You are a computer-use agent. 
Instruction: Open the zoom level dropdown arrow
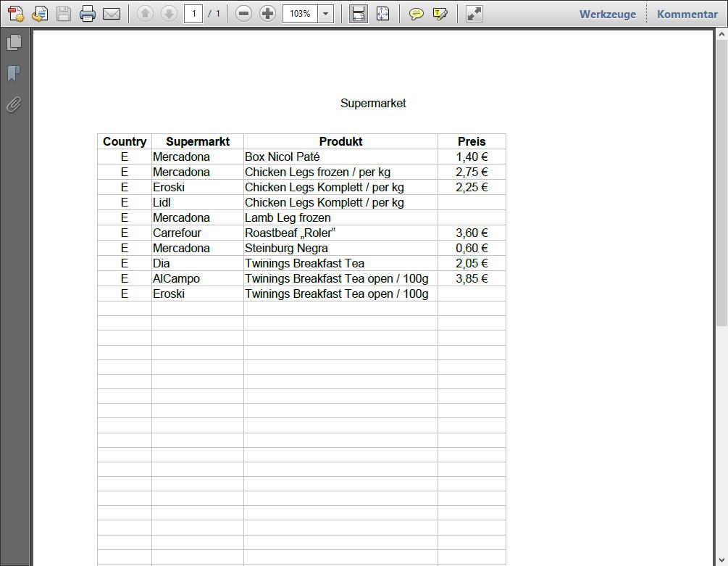click(x=326, y=14)
